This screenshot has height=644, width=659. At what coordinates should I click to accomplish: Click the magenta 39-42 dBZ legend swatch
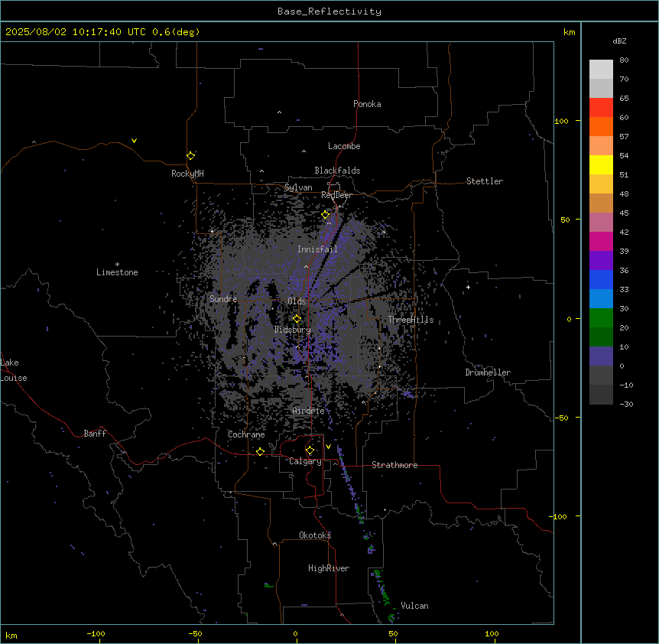[601, 241]
